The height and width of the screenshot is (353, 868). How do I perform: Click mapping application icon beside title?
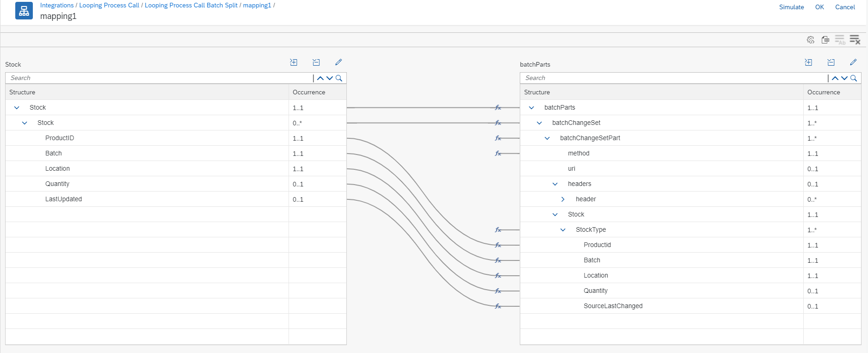point(24,11)
